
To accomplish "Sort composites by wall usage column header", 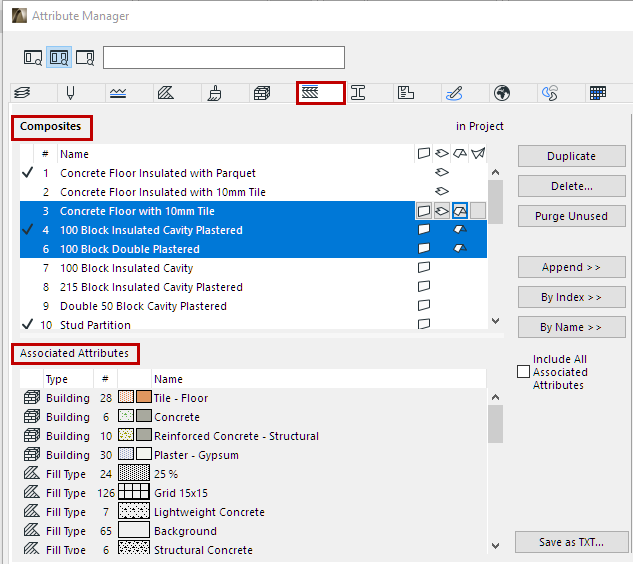I will click(x=423, y=153).
